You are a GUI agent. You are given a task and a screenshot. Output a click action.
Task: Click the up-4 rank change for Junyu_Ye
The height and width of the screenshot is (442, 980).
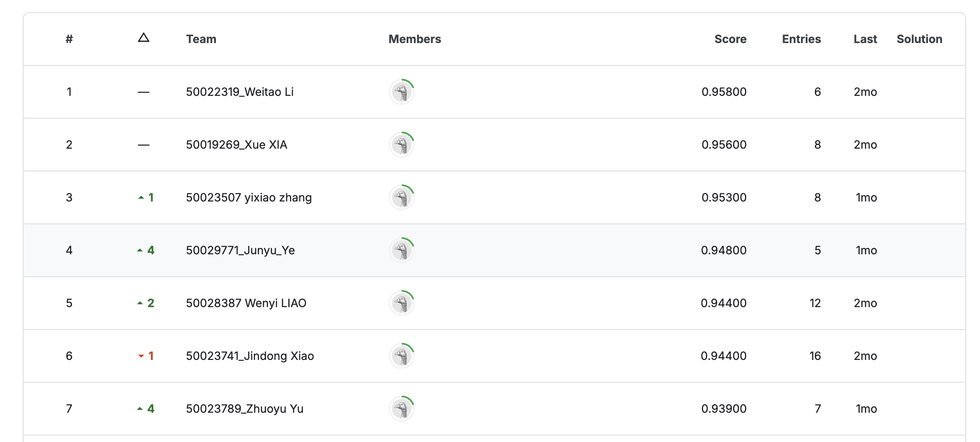point(146,250)
